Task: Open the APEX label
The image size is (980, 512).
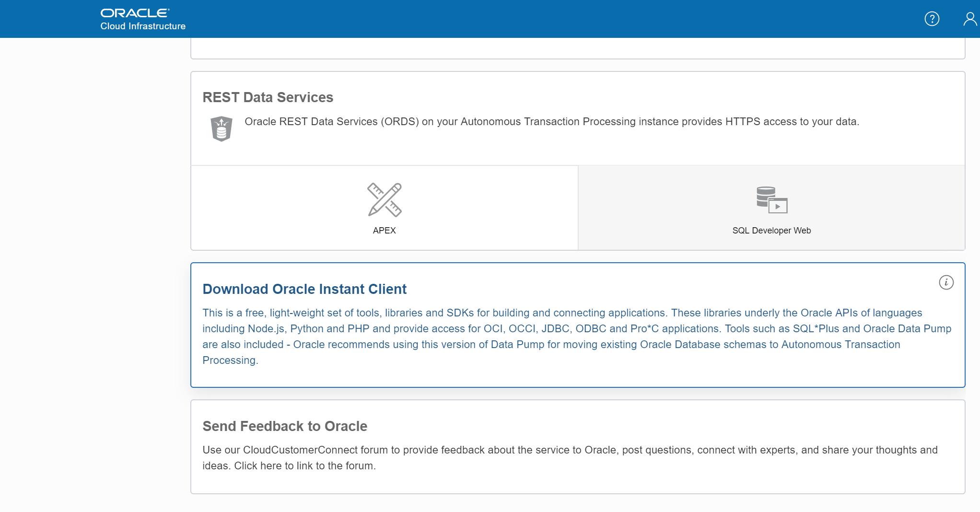Action: click(x=385, y=231)
